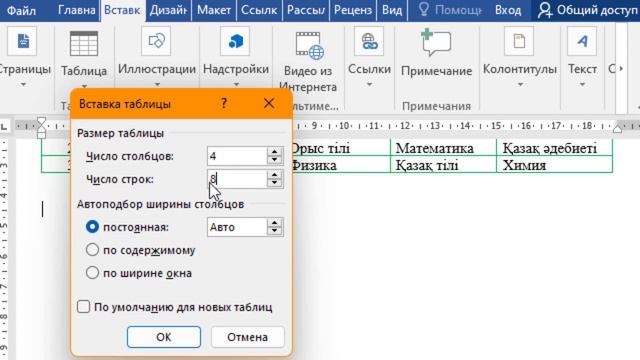The height and width of the screenshot is (360, 640).
Task: Show more ribbon groups with right arrow
Action: point(621,69)
